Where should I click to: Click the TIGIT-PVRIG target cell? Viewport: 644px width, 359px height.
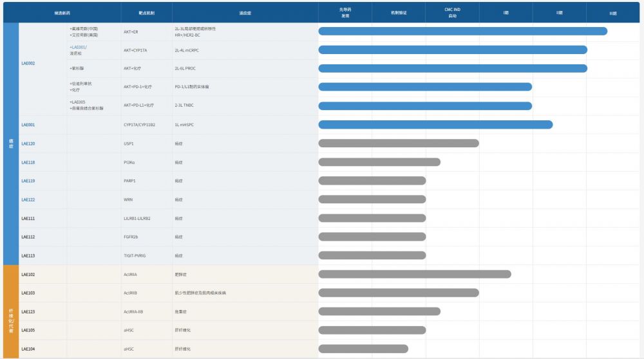coord(135,255)
